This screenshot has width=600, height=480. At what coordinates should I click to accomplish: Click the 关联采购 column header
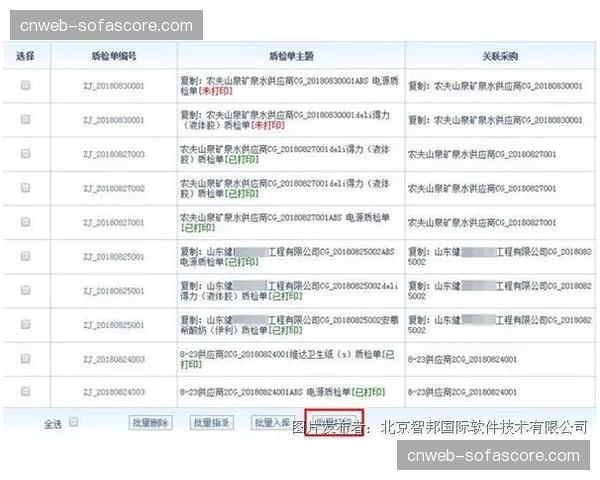click(500, 56)
